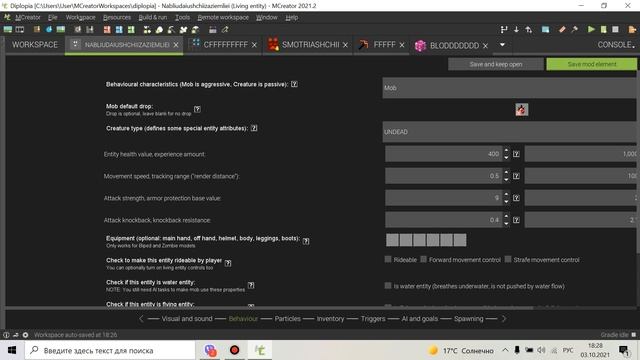Click the last equipment slot (boots)

click(460, 240)
